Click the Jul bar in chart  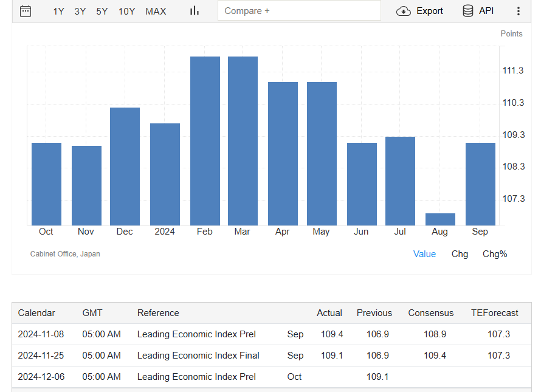coord(400,181)
